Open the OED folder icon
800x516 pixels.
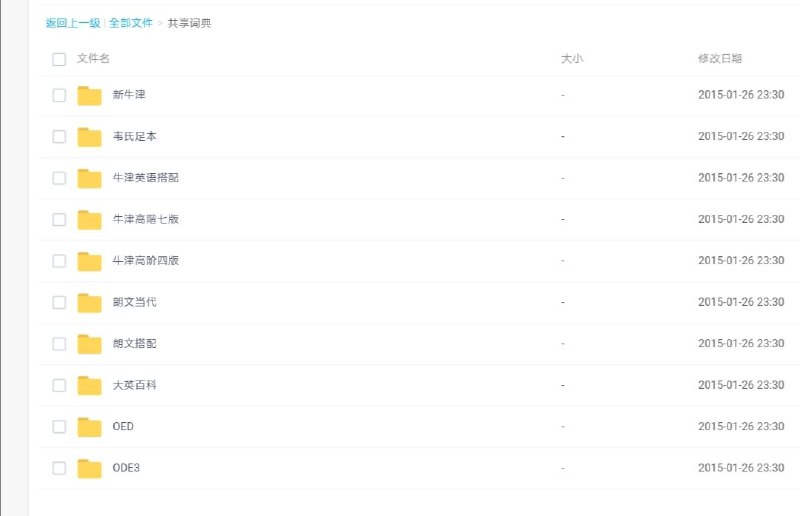(89, 427)
